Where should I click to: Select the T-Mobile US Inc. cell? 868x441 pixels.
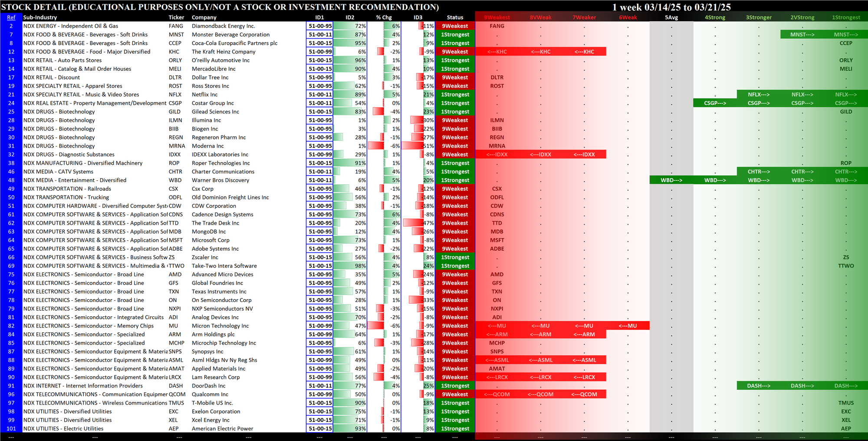coord(212,403)
